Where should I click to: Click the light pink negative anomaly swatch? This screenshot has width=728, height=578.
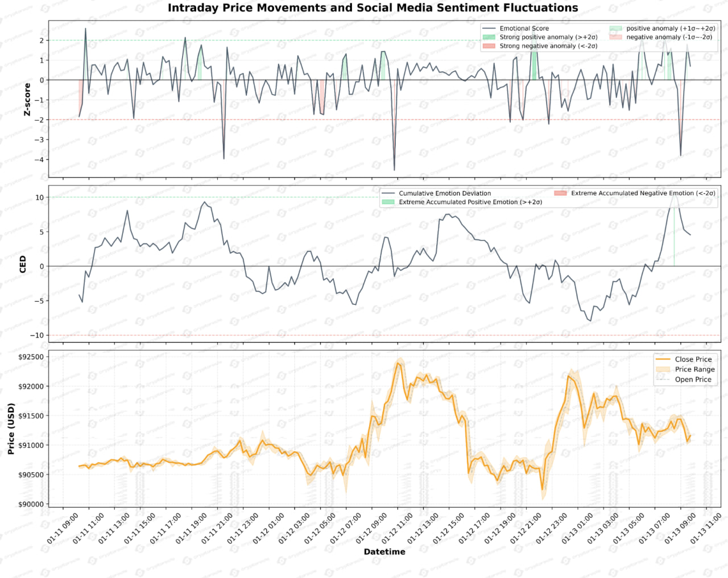click(x=615, y=37)
